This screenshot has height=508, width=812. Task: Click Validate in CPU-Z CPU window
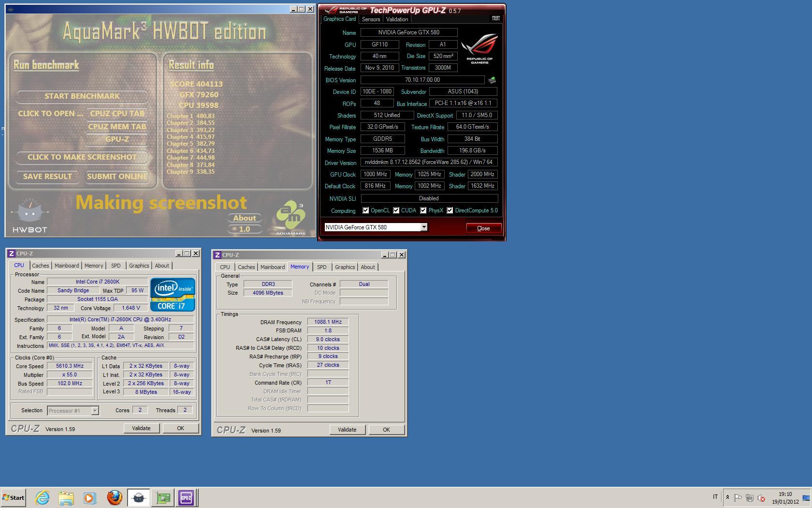coord(141,428)
